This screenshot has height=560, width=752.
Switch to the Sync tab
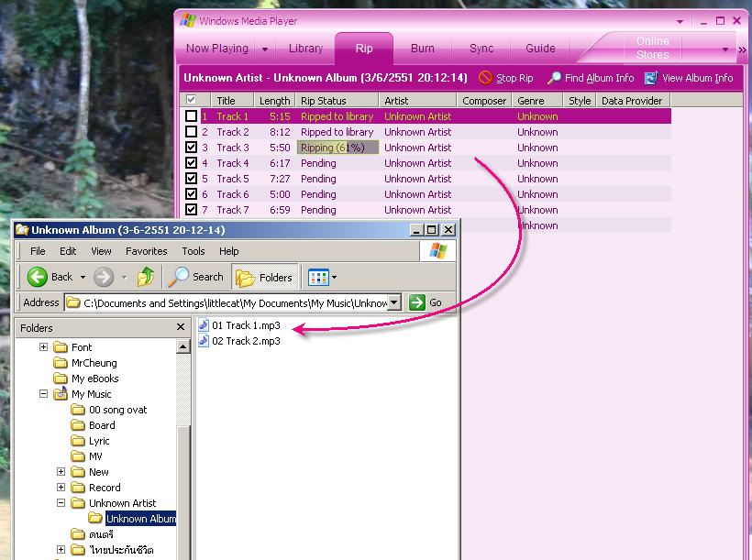[481, 49]
